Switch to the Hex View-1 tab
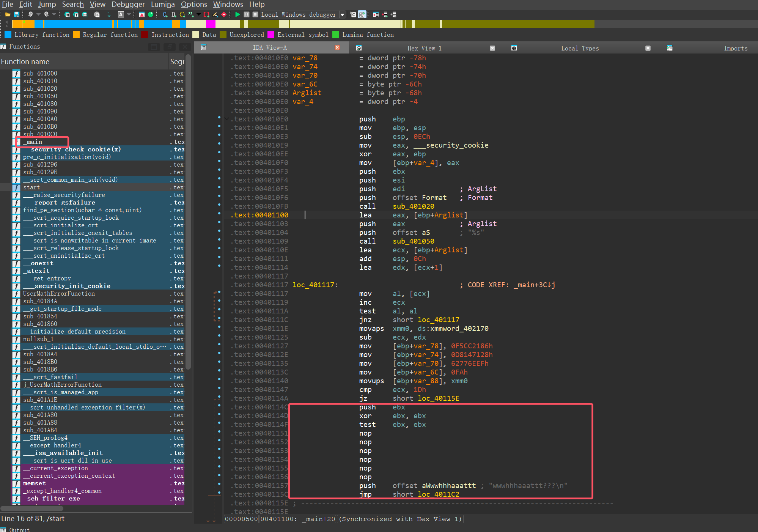This screenshot has height=532, width=758. [424, 48]
